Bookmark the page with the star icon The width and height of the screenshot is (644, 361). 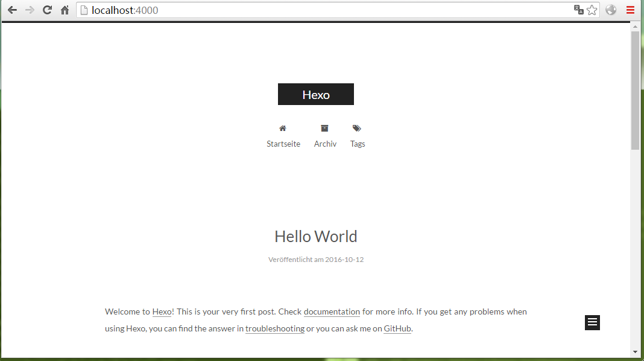[592, 10]
